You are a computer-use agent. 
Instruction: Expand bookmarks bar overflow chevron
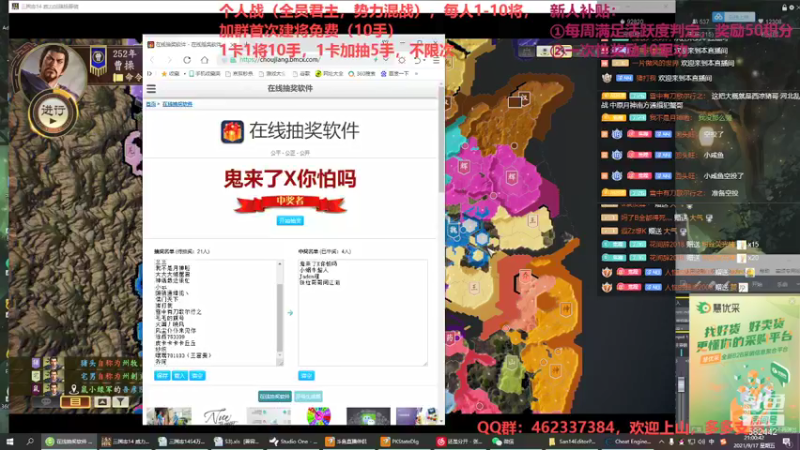[417, 74]
